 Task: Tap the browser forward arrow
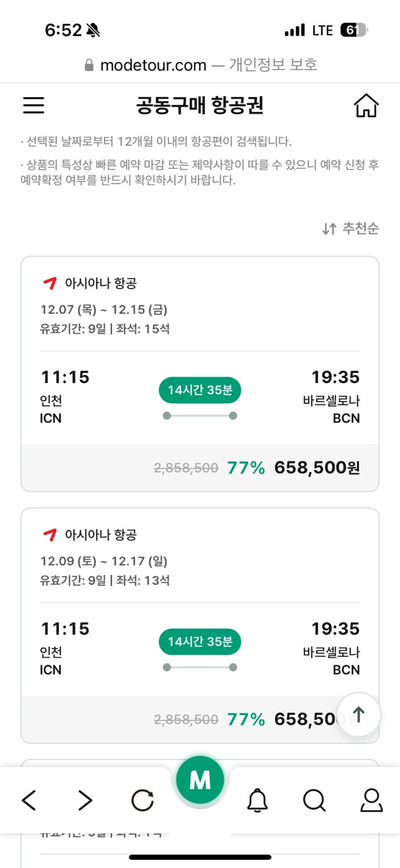[x=85, y=800]
